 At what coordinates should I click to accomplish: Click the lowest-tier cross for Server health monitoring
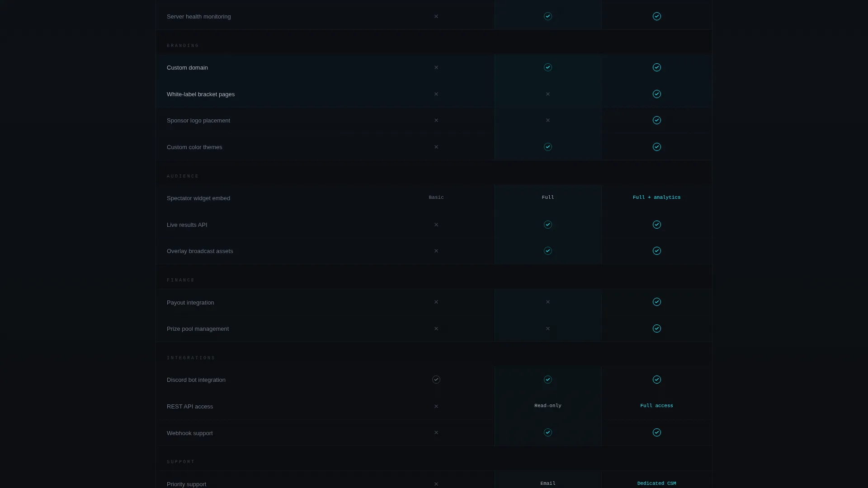[x=436, y=16]
